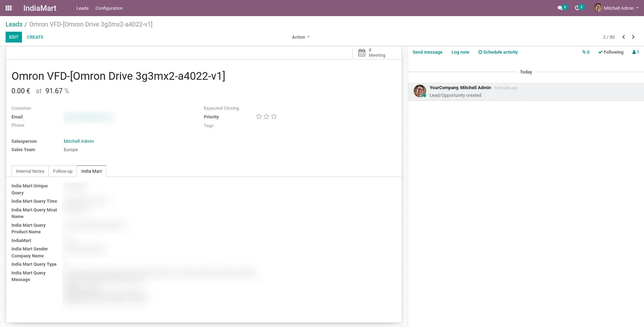This screenshot has width=644, height=327.
Task: Click Schedule activity button
Action: tap(498, 52)
